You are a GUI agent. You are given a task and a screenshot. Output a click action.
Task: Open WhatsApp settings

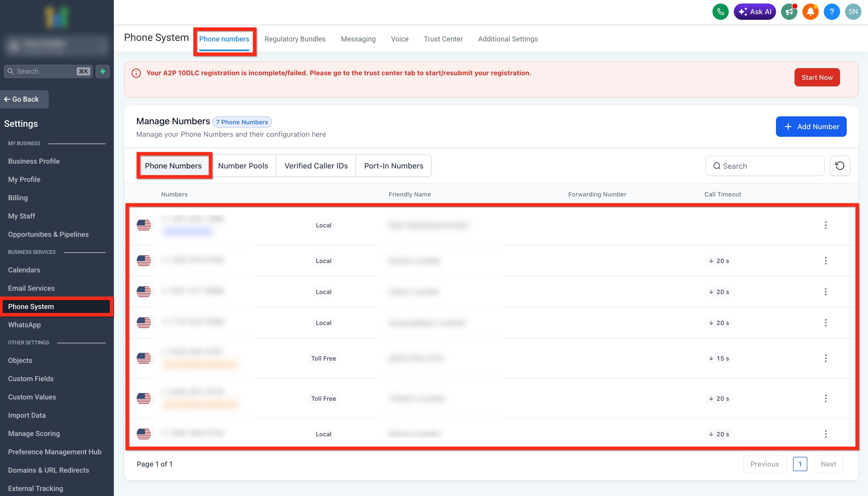[x=24, y=325]
